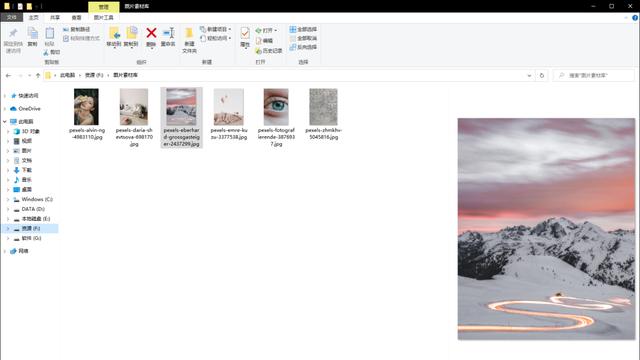Select the G: drive in sidebar
Viewport: 640px width, 360px height.
pos(31,238)
